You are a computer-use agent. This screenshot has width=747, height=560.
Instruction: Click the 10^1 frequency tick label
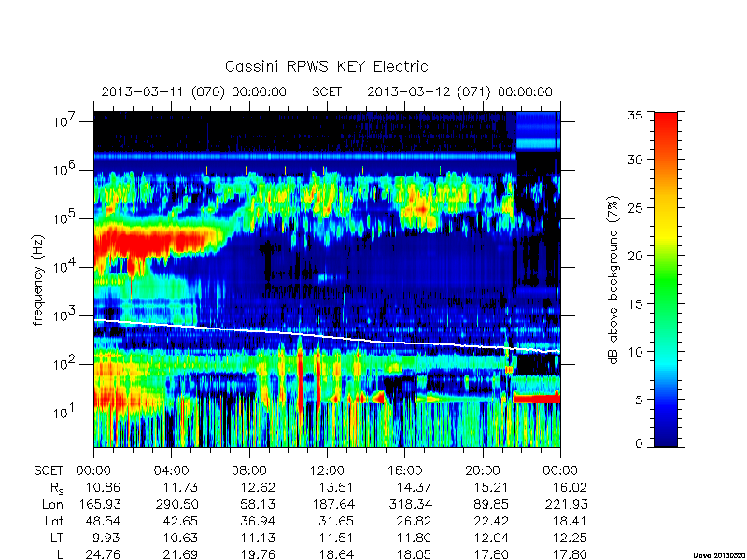pyautogui.click(x=63, y=412)
